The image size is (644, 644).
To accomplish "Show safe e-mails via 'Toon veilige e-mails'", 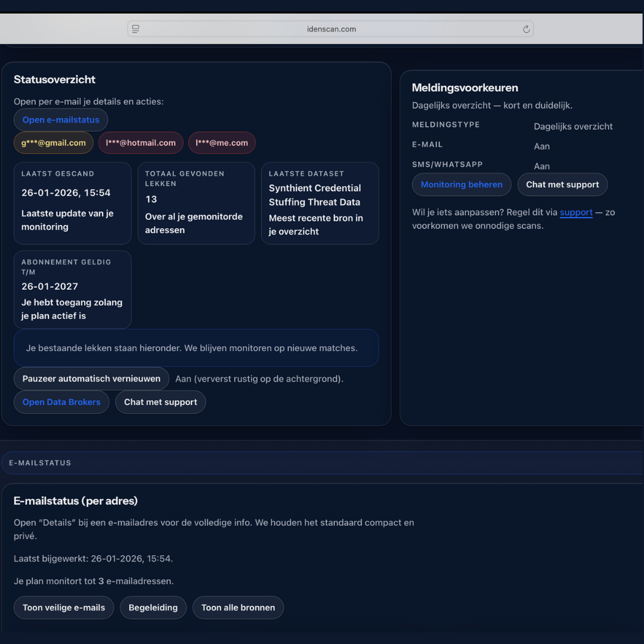I will (63, 607).
